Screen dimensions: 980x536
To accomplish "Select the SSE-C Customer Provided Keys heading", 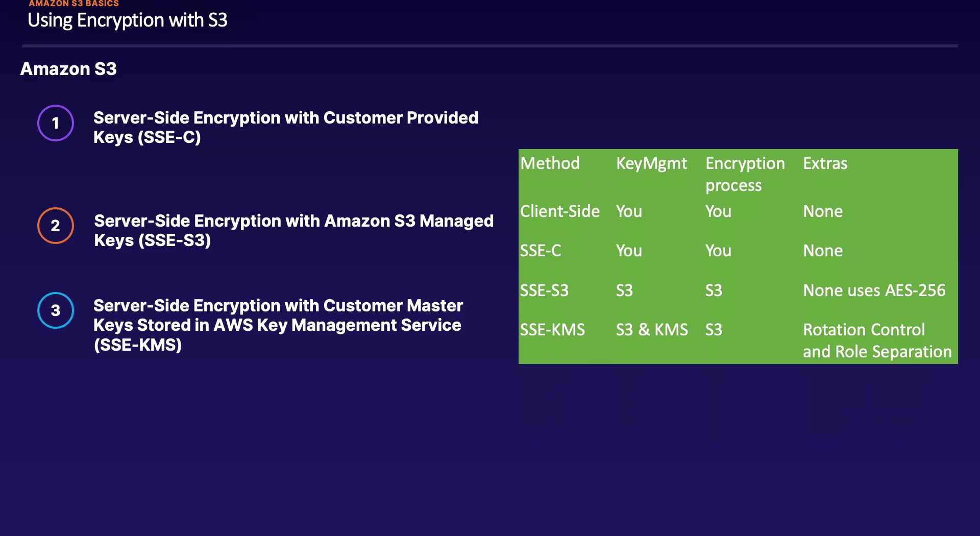I will [285, 128].
